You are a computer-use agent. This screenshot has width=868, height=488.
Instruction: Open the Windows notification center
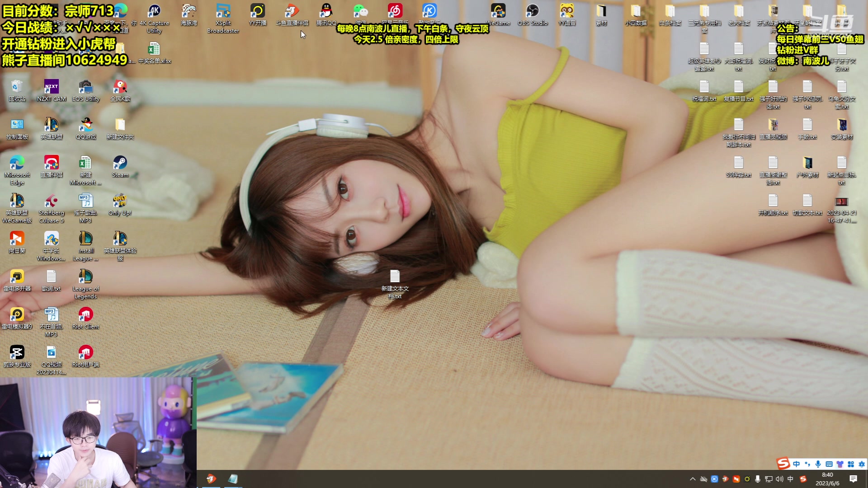click(854, 479)
